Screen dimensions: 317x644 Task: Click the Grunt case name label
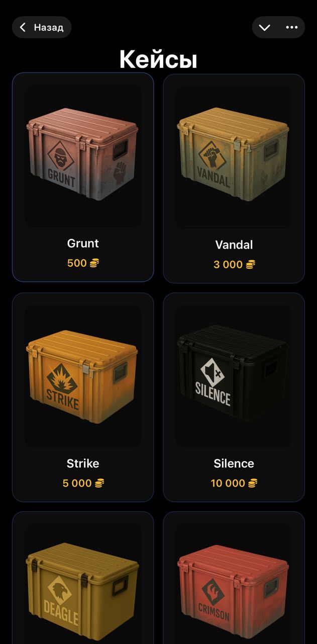coord(83,244)
